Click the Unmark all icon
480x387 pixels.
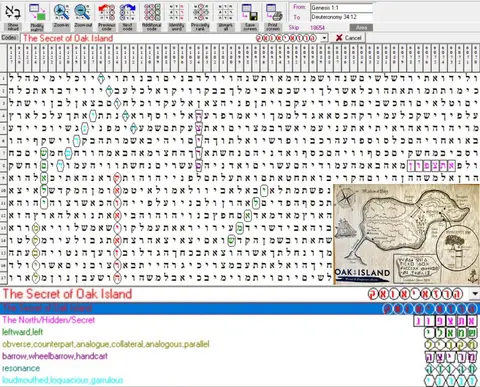[225, 13]
